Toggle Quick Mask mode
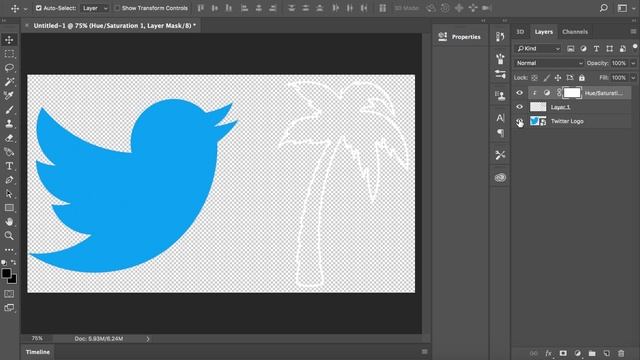The width and height of the screenshot is (640, 360). [9, 294]
